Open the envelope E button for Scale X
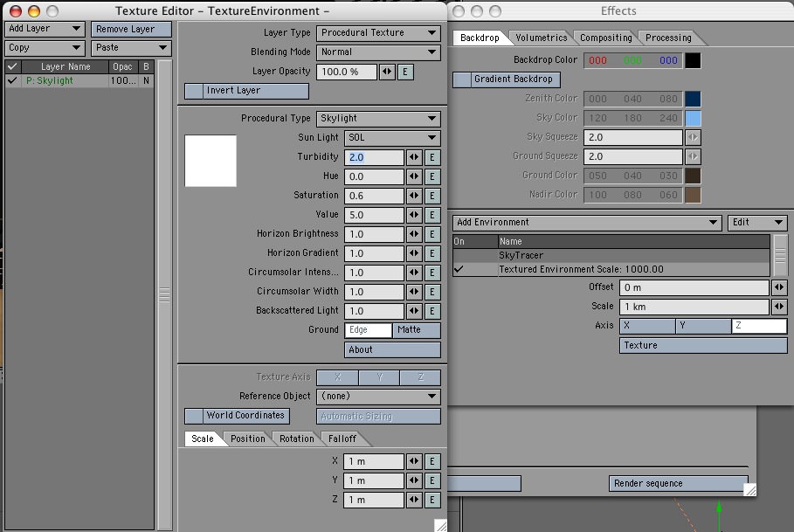This screenshot has width=794, height=532. (x=432, y=461)
